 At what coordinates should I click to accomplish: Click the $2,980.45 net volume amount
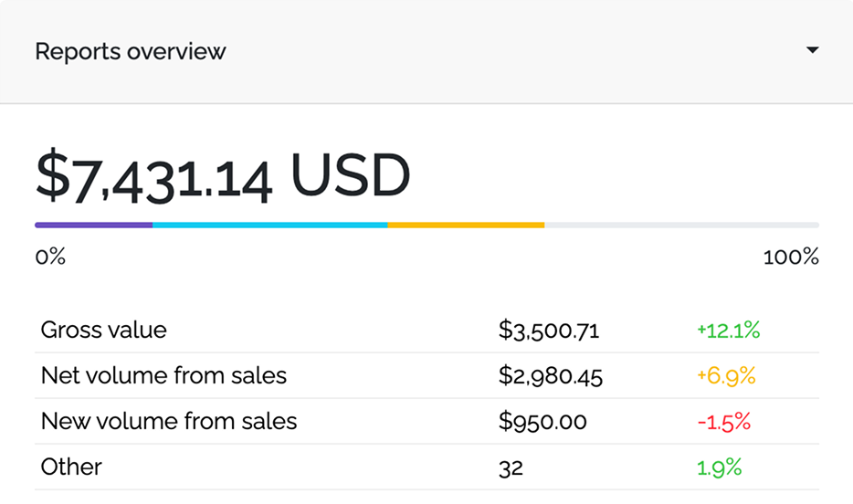(551, 376)
